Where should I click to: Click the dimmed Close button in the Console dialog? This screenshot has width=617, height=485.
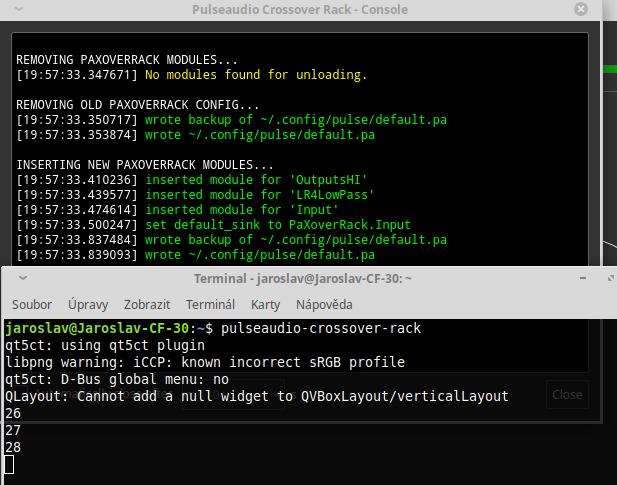point(567,395)
